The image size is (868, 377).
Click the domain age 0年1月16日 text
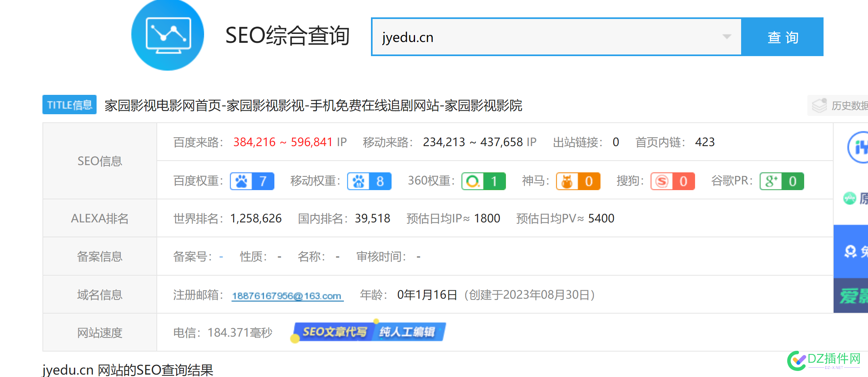427,295
